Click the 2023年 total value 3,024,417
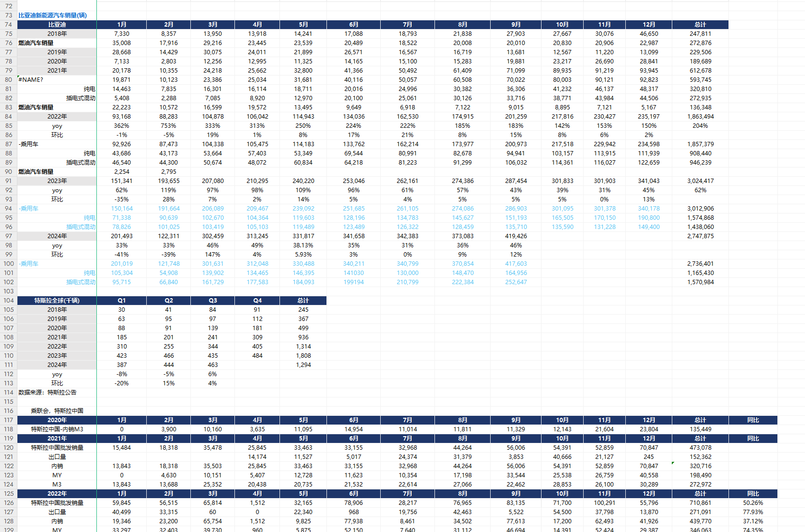 pyautogui.click(x=700, y=181)
